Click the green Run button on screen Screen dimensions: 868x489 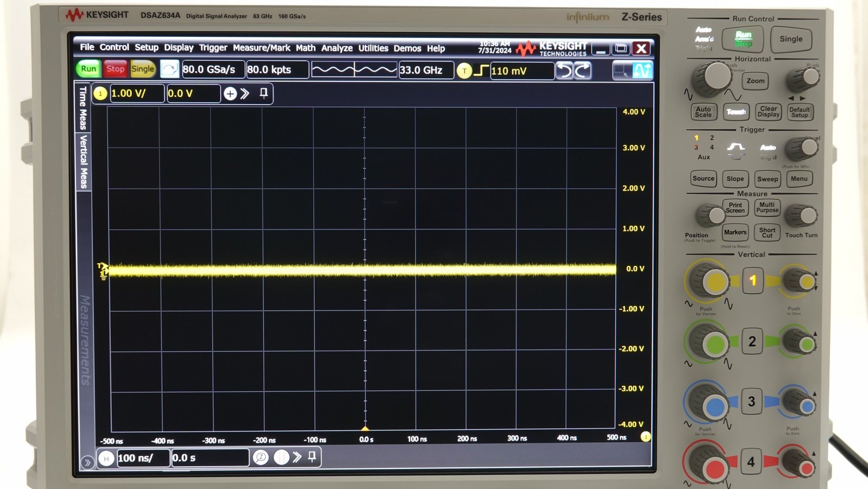click(88, 69)
